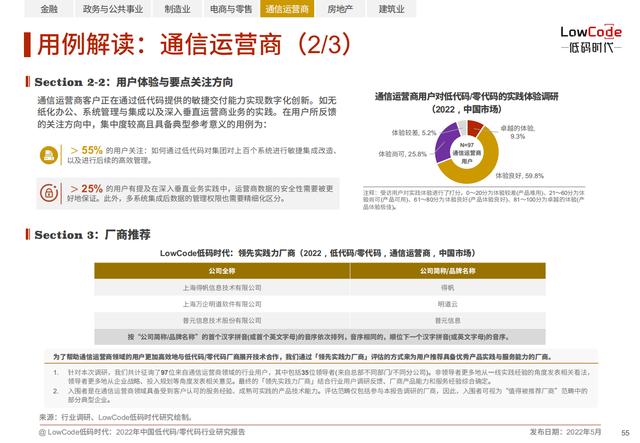
Task: Click the > 55% statistic text
Action: point(87,150)
